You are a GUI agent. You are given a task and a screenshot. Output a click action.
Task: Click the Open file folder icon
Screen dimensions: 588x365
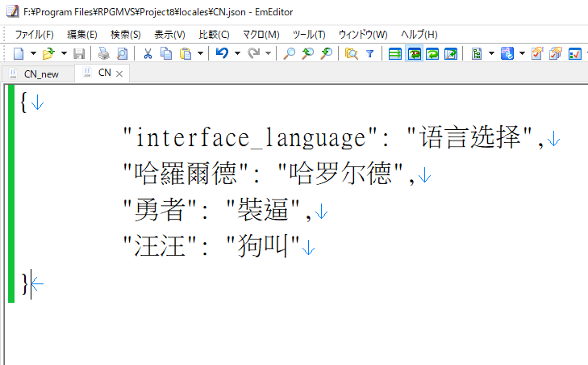[x=48, y=53]
